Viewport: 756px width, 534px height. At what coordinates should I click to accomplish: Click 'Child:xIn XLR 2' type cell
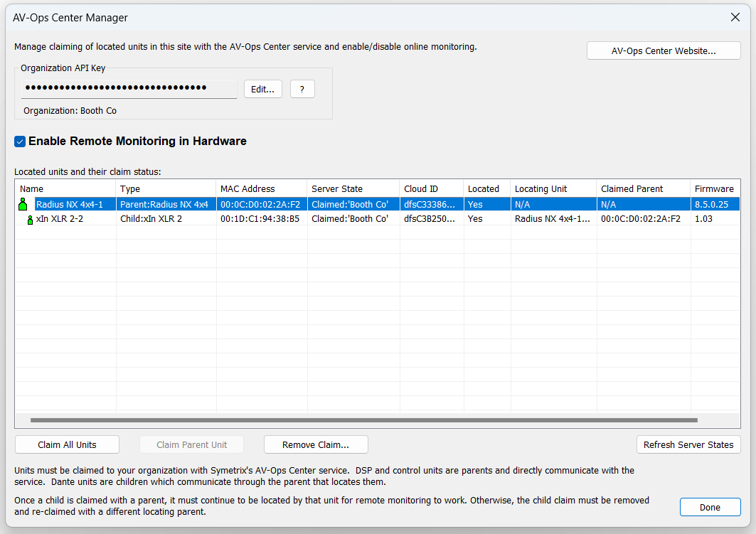(x=151, y=219)
